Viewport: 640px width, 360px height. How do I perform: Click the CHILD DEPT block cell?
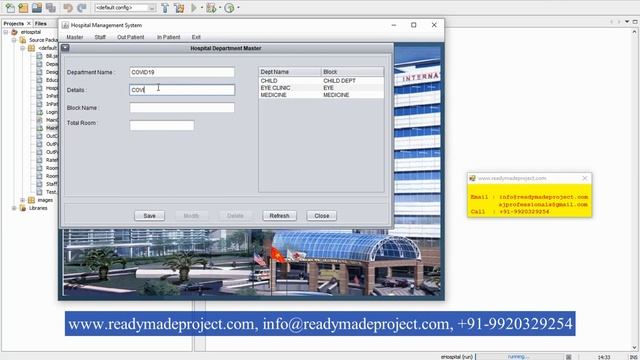click(352, 81)
